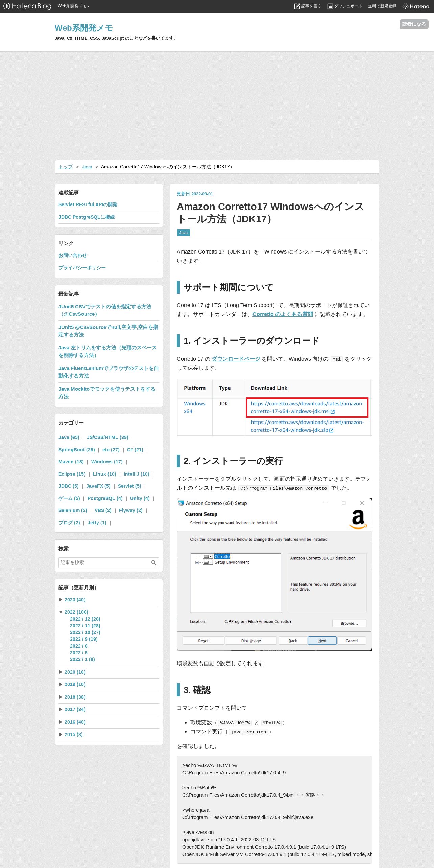The width and height of the screenshot is (434, 868).
Task: Open the Web系開発メモ header dropdown
Action: (73, 6)
